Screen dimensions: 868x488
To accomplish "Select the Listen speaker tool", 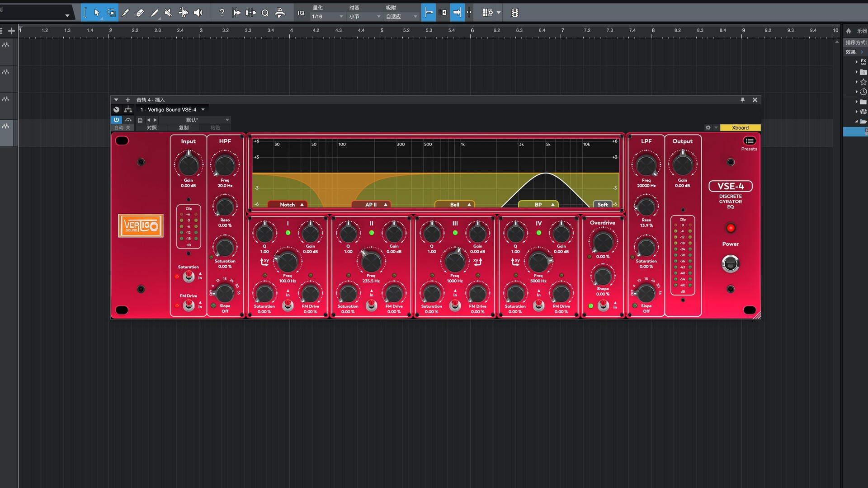I will (x=198, y=13).
